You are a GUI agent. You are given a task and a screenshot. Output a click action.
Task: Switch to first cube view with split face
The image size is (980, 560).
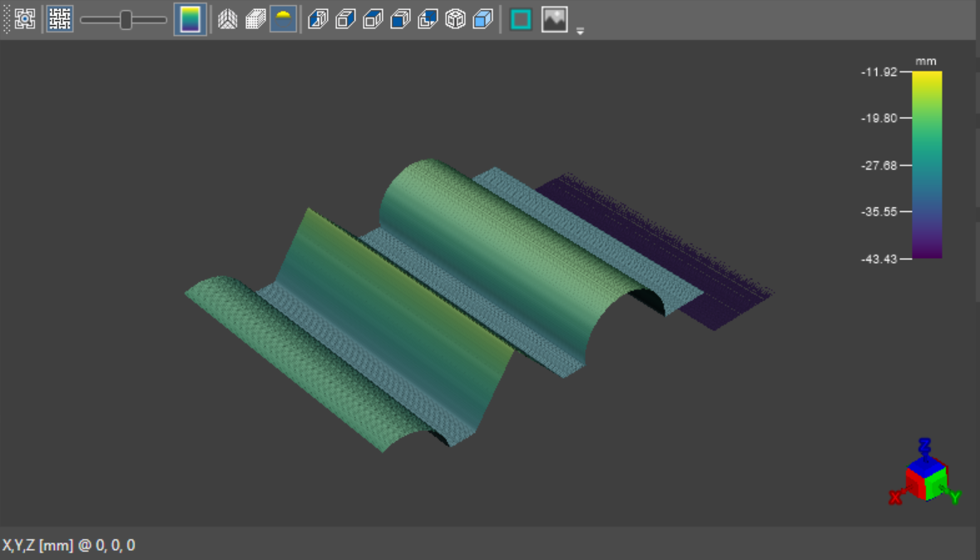pyautogui.click(x=318, y=19)
